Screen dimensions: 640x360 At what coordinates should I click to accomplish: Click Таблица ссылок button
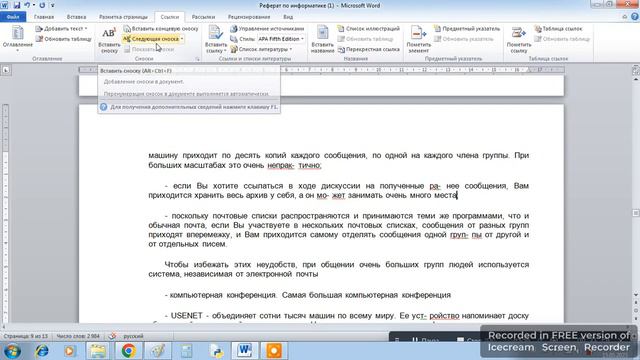tap(558, 29)
